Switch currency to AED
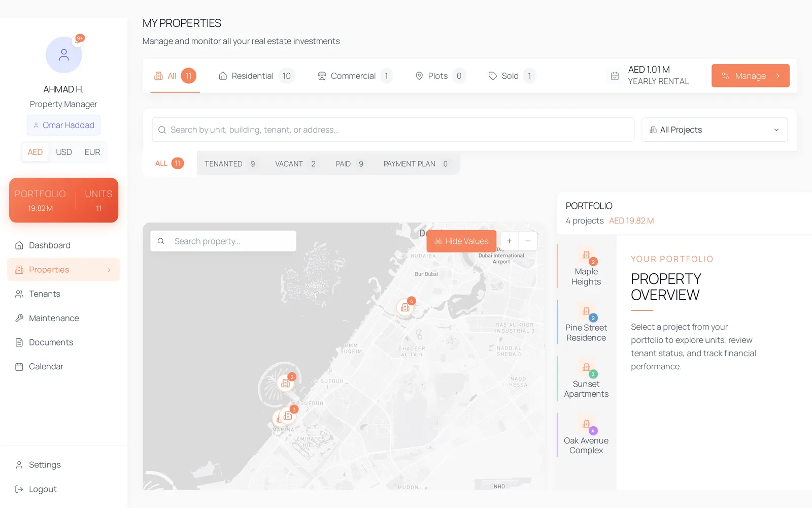This screenshot has width=812, height=508. click(35, 152)
